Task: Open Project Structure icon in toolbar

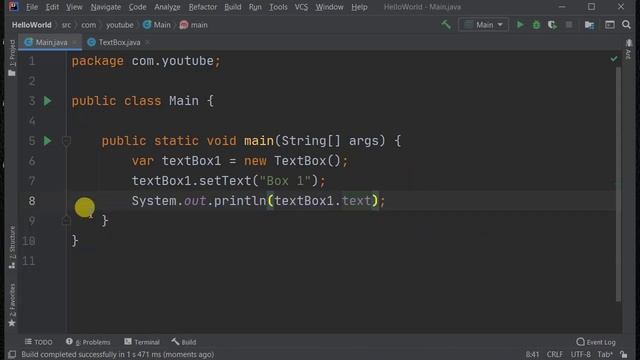Action: 589,25
